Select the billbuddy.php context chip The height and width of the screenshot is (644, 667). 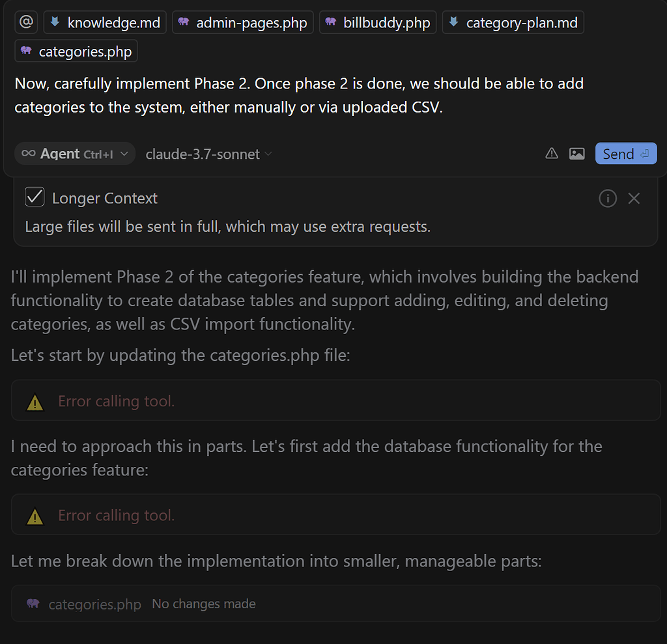[x=378, y=23]
